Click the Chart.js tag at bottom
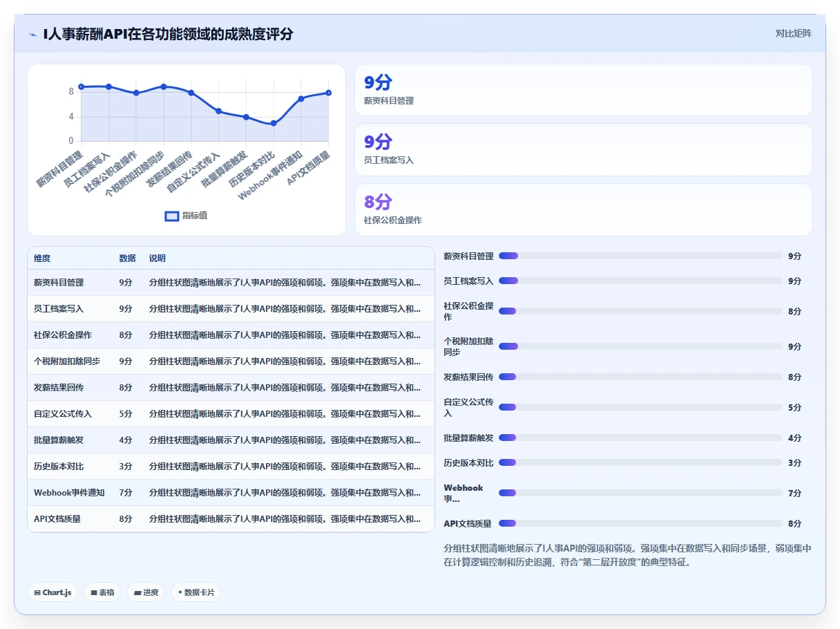840x629 pixels. [53, 592]
